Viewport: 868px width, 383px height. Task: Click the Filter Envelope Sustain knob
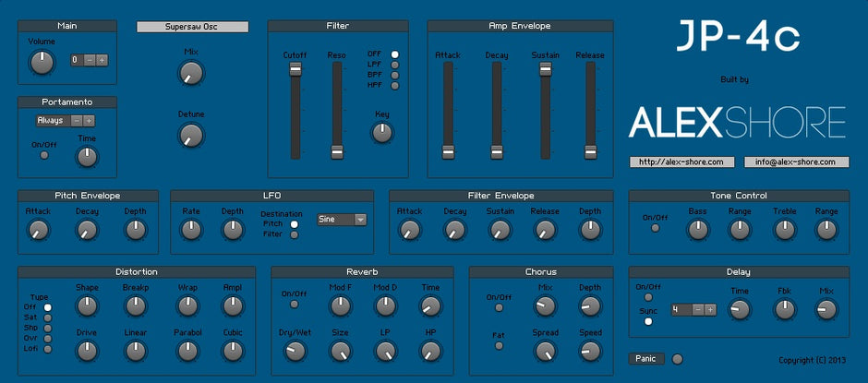pyautogui.click(x=500, y=230)
